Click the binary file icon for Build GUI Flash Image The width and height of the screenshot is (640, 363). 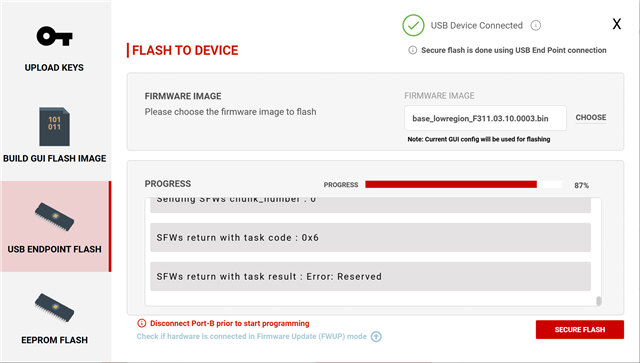(x=54, y=127)
